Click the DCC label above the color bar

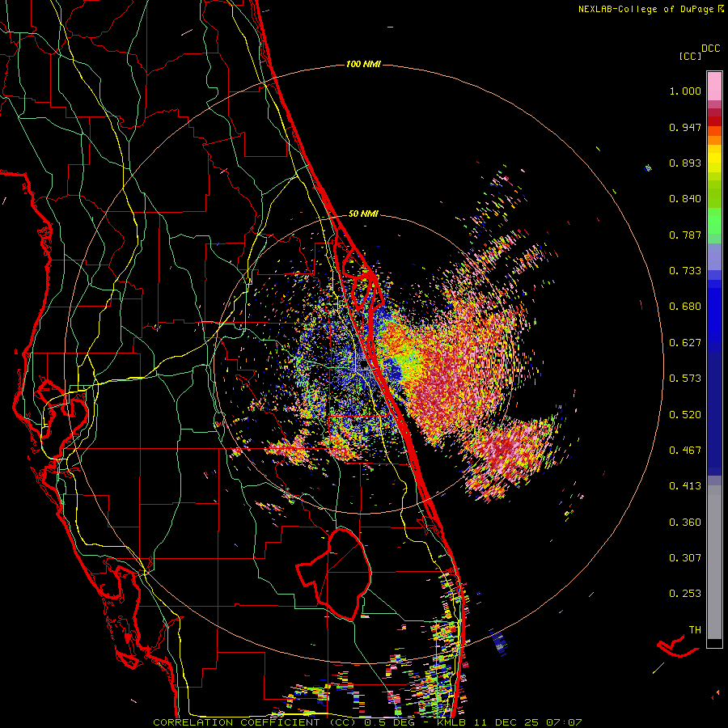pyautogui.click(x=711, y=49)
